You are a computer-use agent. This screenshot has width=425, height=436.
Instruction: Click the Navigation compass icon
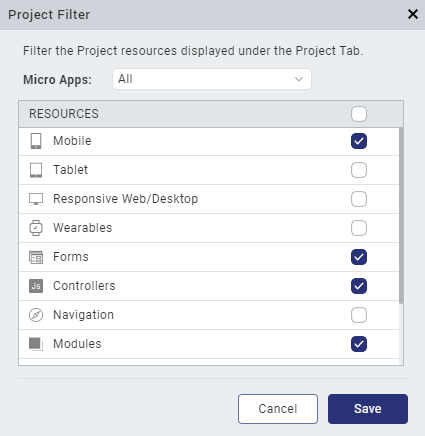click(x=36, y=315)
